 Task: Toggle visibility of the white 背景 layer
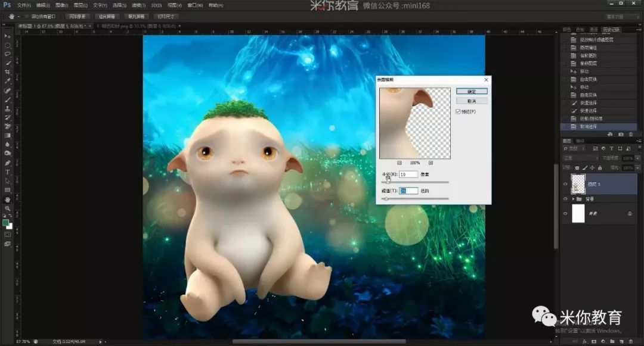565,214
